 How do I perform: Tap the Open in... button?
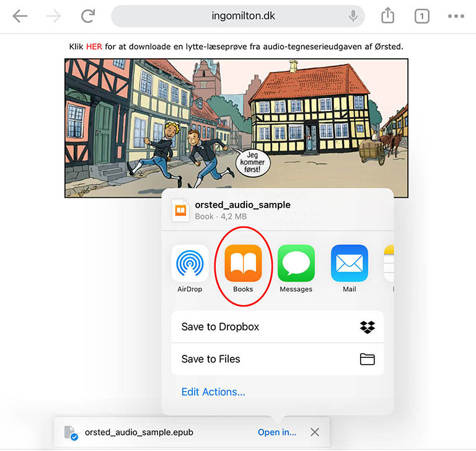pos(277,432)
